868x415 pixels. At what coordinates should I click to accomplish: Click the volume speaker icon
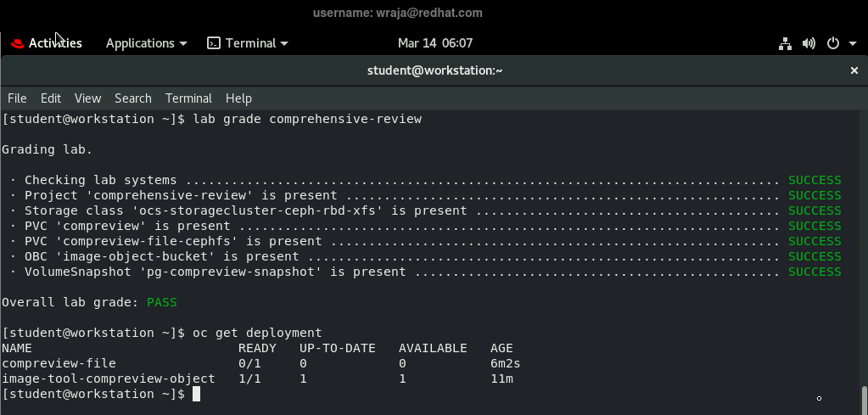point(809,43)
